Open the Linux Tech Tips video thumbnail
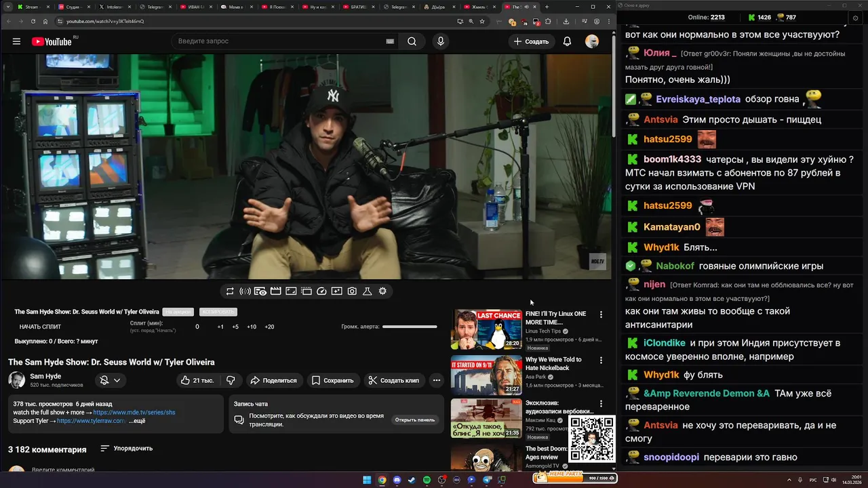This screenshot has width=868, height=488. click(x=486, y=329)
